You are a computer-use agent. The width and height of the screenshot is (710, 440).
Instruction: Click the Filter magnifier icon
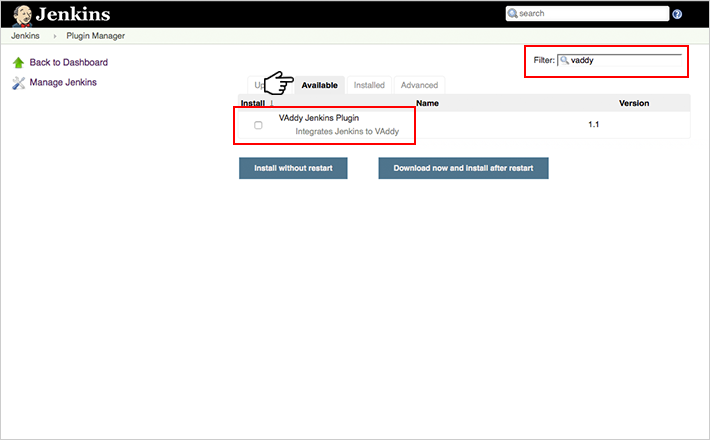[564, 60]
